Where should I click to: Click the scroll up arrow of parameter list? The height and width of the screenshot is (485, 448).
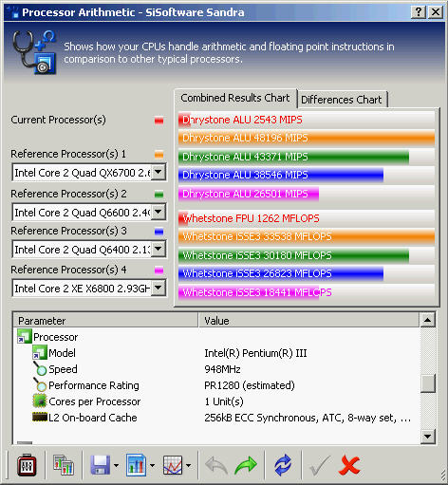[x=427, y=320]
